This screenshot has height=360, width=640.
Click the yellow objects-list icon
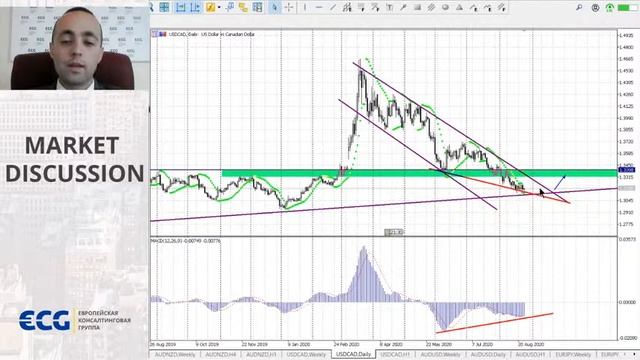(x=243, y=7)
